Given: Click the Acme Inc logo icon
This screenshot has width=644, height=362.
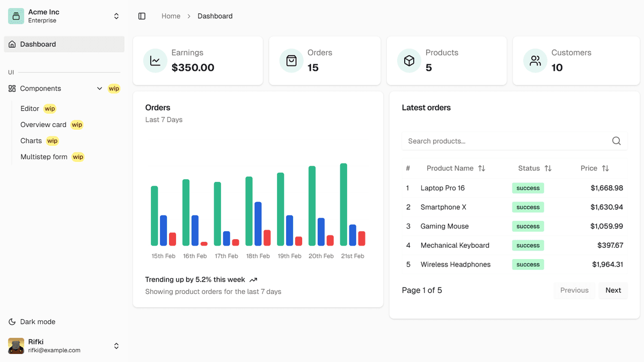Looking at the screenshot, I should (16, 16).
